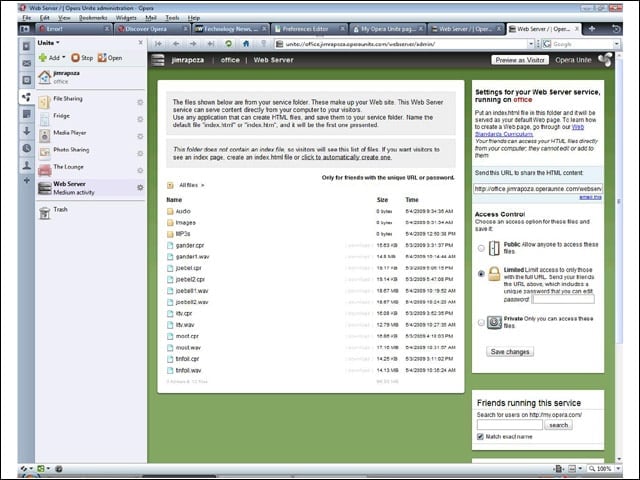The height and width of the screenshot is (480, 640).
Task: Click the office breadcrumb in header
Action: (x=230, y=60)
